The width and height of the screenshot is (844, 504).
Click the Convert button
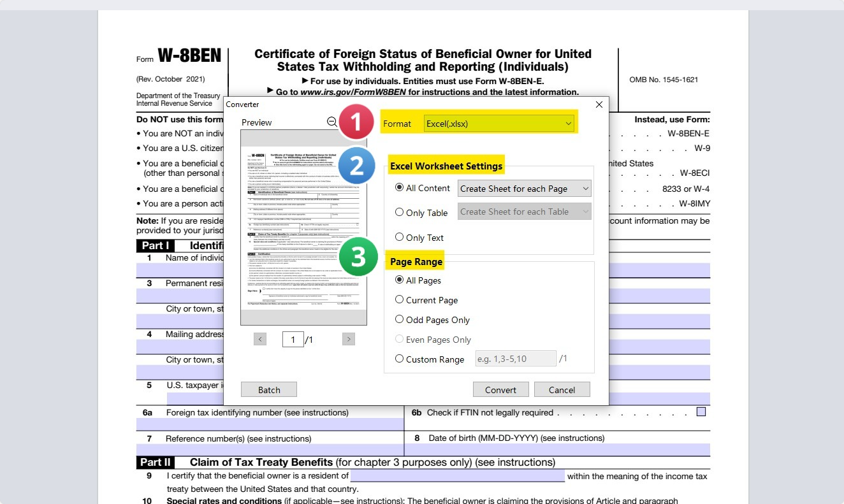click(x=500, y=390)
